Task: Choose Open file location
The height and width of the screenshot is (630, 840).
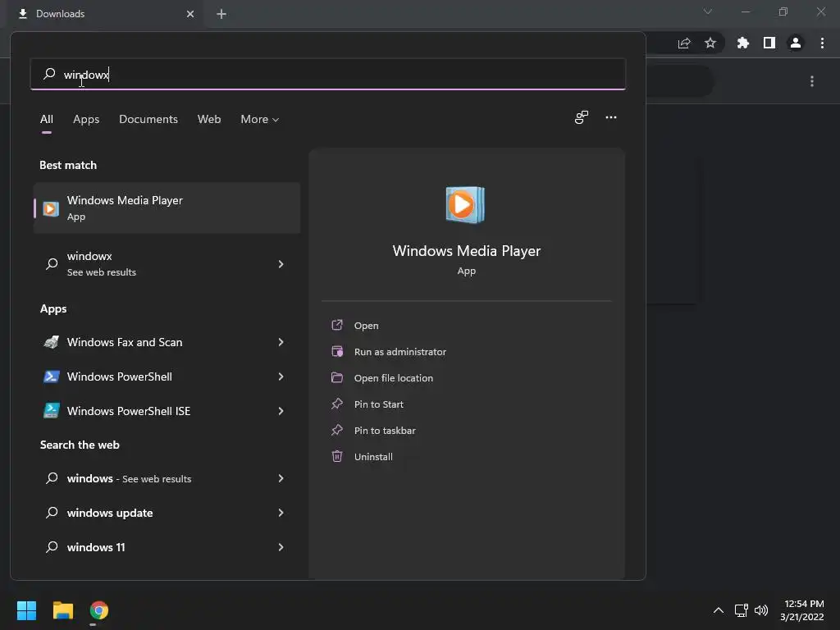Action: (x=393, y=377)
